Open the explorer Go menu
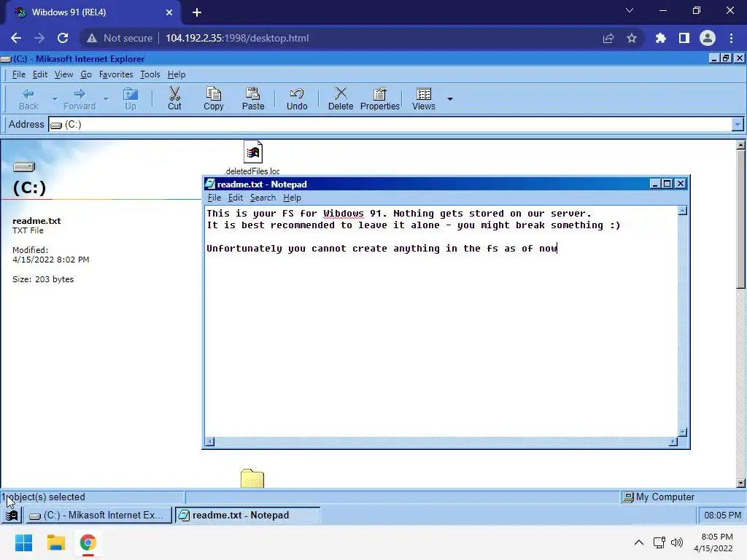Image resolution: width=747 pixels, height=560 pixels. tap(86, 74)
